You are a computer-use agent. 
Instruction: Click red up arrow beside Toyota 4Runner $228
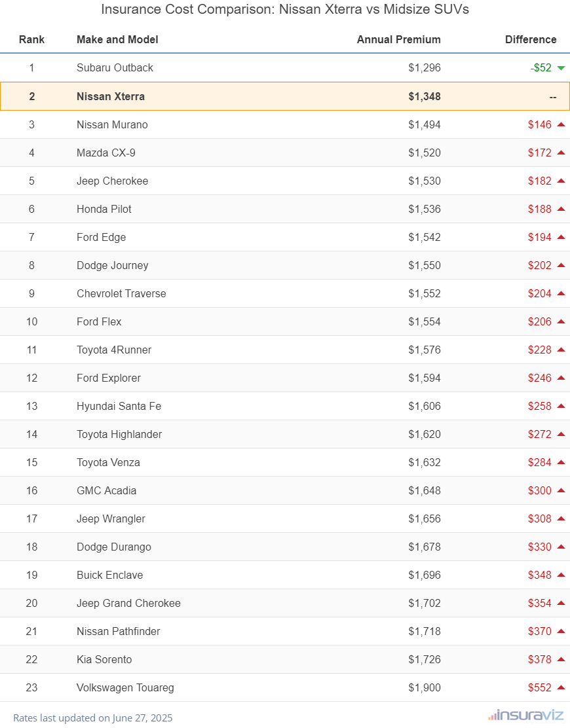point(561,350)
